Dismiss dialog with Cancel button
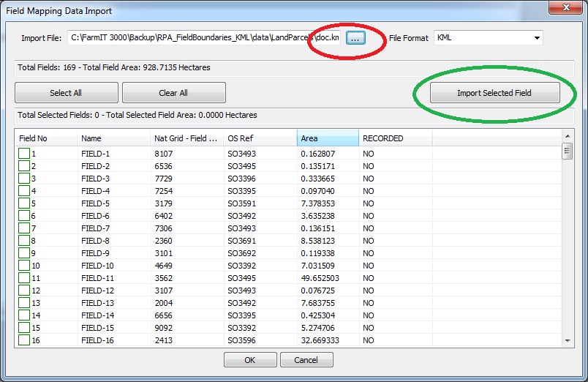The width and height of the screenshot is (588, 382). point(306,360)
